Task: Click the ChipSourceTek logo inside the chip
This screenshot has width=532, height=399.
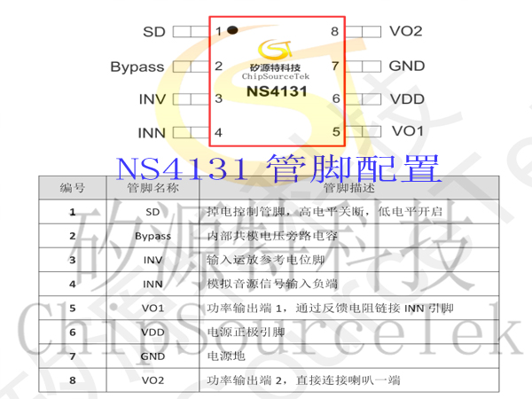Action: click(275, 50)
